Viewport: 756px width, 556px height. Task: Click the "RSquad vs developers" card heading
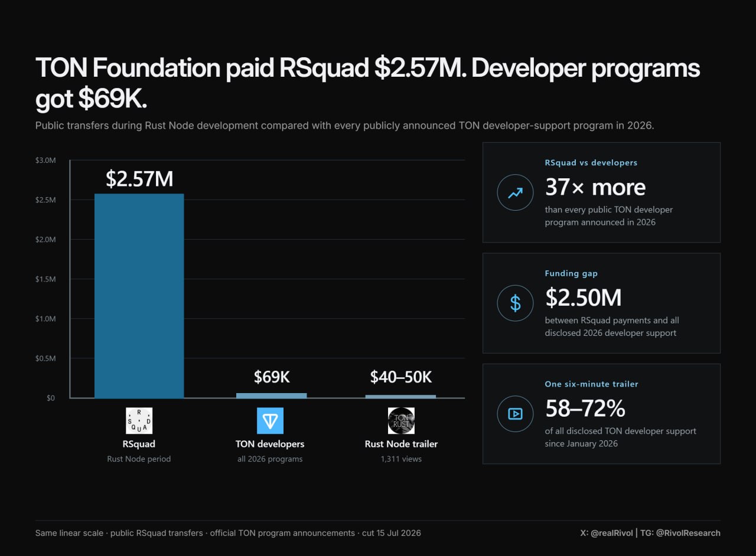591,162
